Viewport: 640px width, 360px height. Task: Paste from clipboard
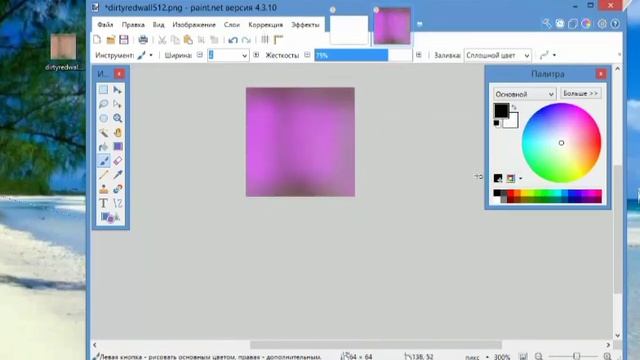[x=188, y=40]
